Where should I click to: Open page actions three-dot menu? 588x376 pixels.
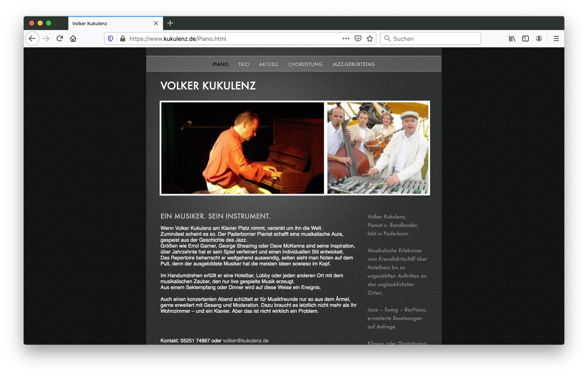pyautogui.click(x=346, y=39)
